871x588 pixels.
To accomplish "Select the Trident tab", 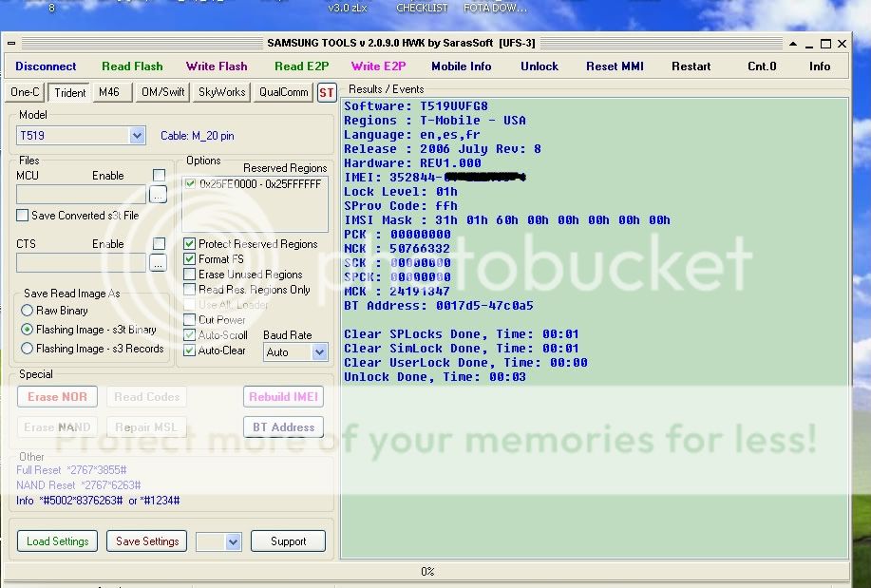I will coord(69,92).
